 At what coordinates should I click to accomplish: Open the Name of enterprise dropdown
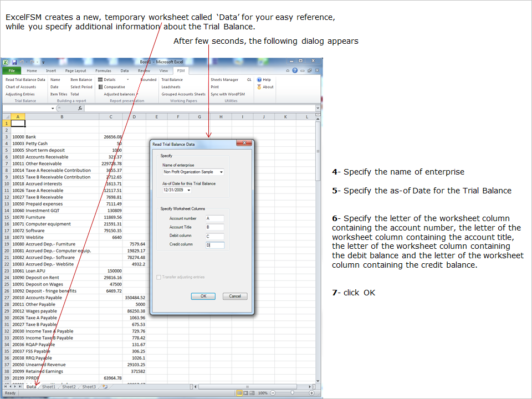click(221, 172)
